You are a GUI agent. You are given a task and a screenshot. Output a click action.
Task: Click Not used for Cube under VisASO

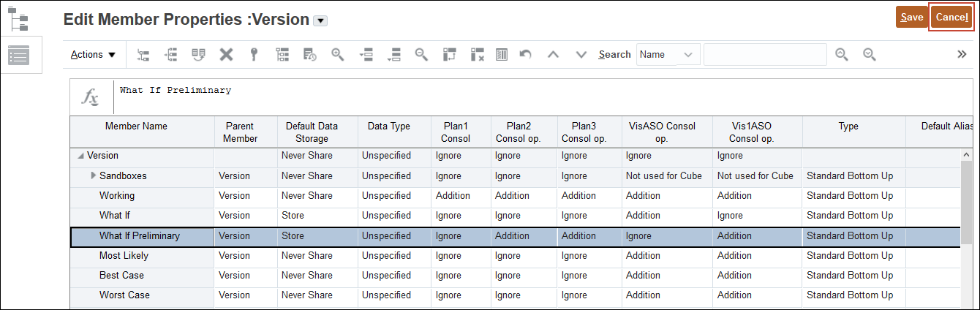(667, 175)
